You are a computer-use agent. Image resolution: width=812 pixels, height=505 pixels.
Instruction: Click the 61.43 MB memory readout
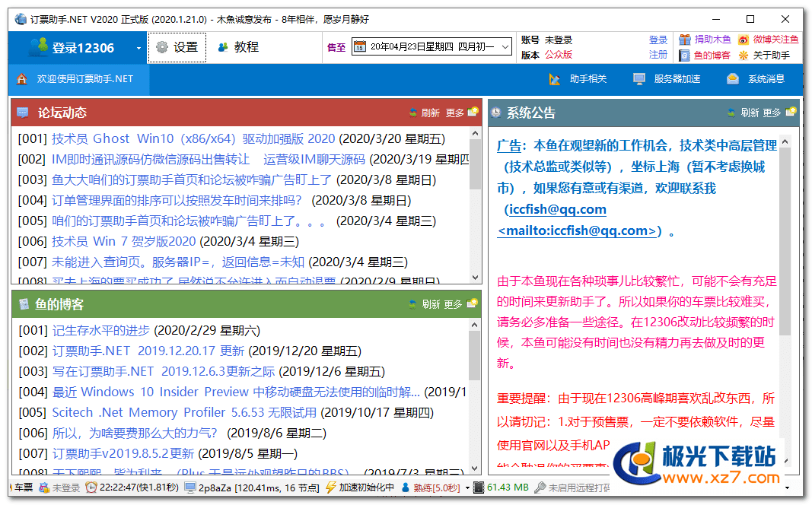(508, 488)
